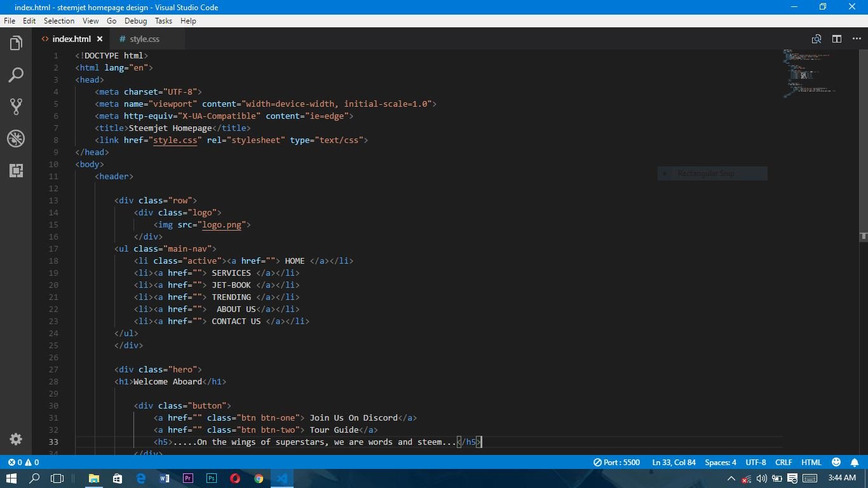Open Microsoft Store from the taskbar
868x488 pixels.
[118, 478]
